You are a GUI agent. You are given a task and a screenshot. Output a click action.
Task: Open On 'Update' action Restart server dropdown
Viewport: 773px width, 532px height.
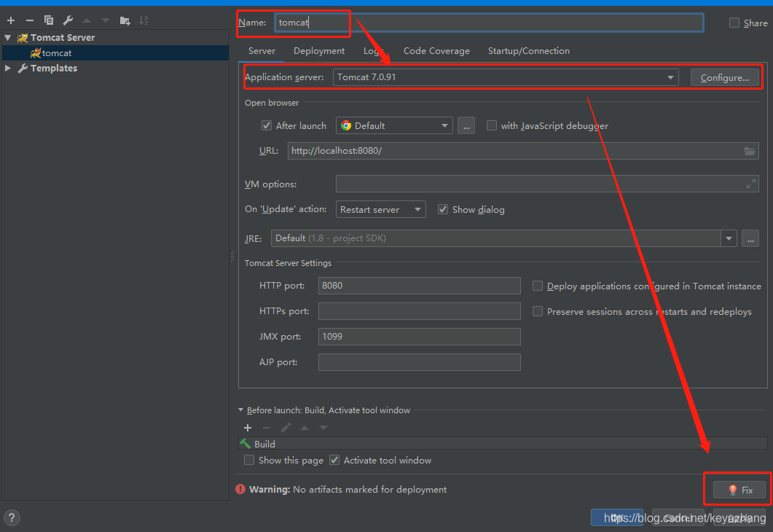click(x=380, y=210)
